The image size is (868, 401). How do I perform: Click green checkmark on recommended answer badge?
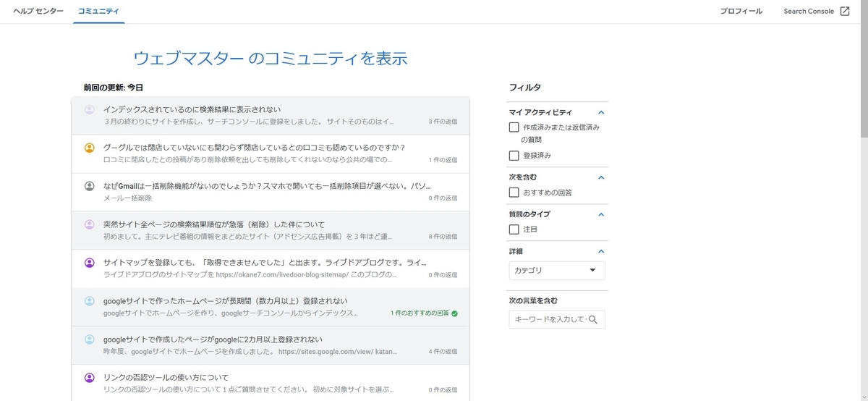coord(454,313)
